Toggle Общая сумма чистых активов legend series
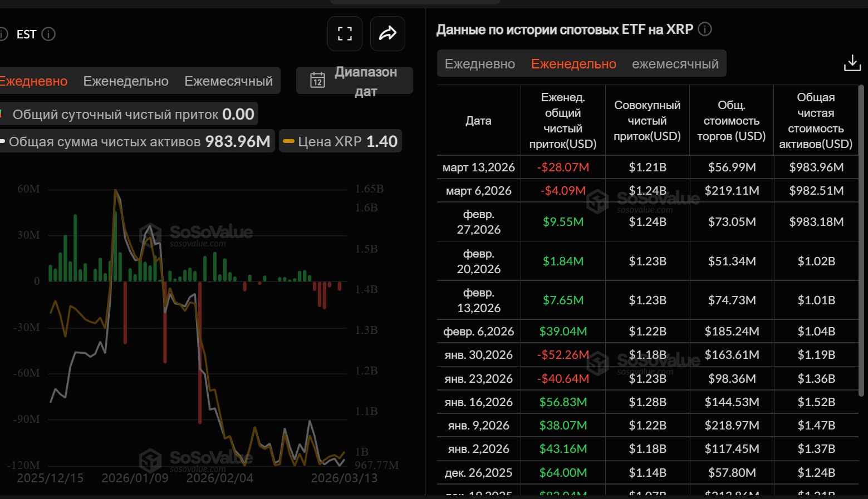Image resolution: width=868 pixels, height=499 pixels. coord(136,141)
